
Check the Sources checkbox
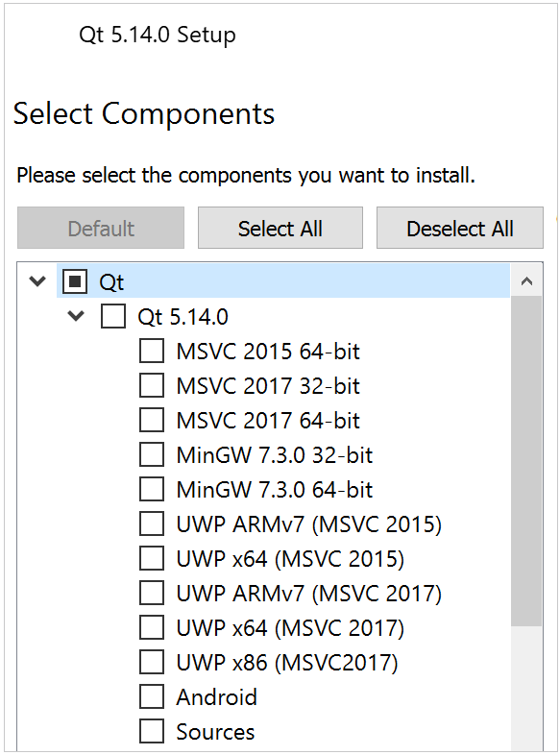[152, 732]
